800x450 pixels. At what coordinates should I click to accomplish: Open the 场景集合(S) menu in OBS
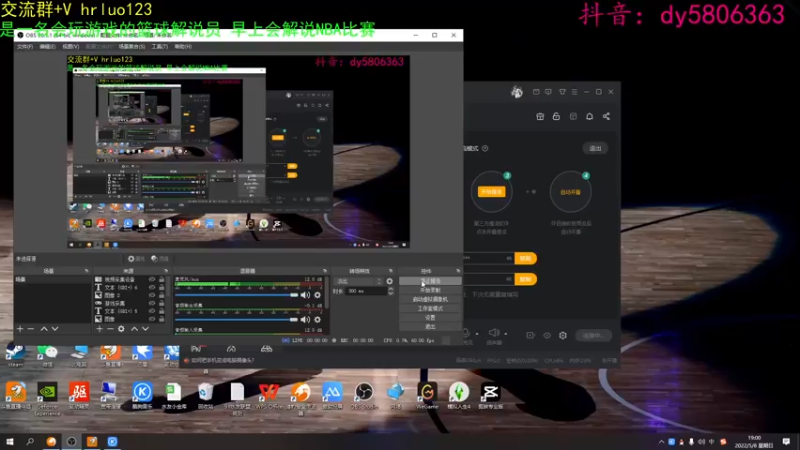pyautogui.click(x=132, y=46)
